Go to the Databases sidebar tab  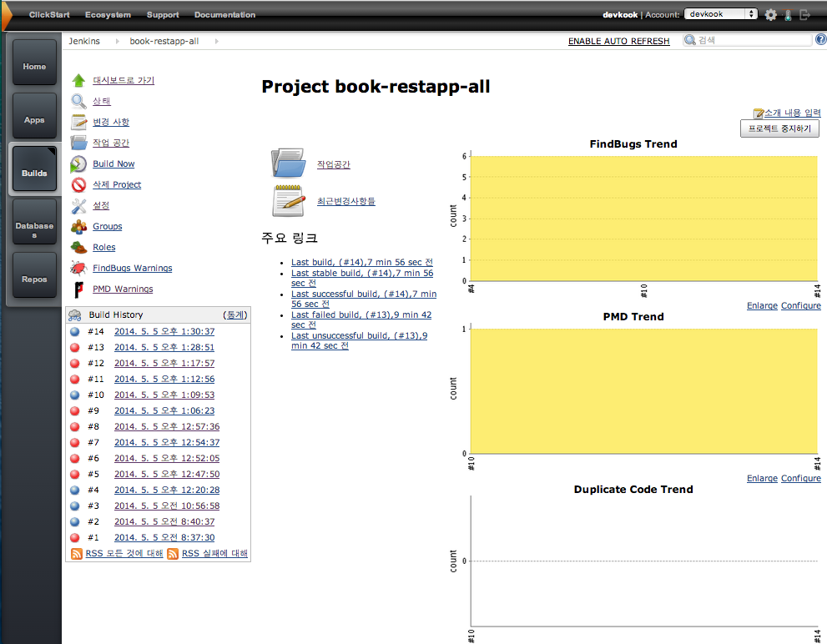34,222
